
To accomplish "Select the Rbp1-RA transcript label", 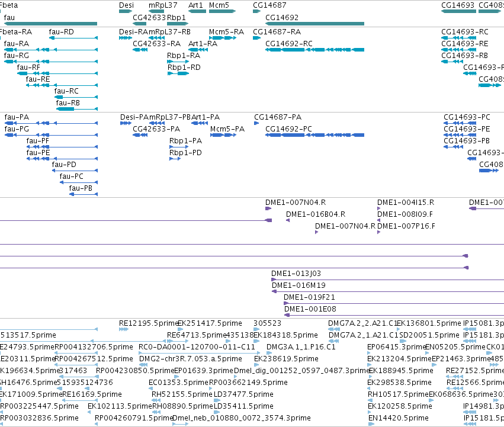I will (184, 56).
